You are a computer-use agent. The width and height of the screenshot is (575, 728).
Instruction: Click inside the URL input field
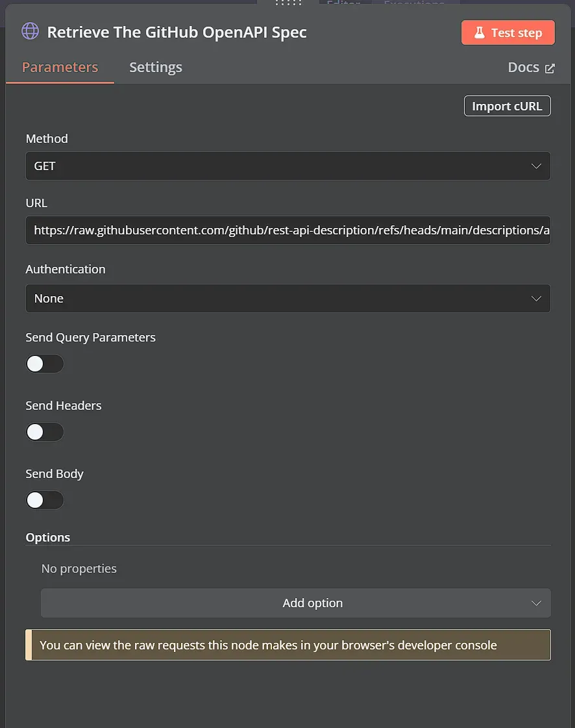pyautogui.click(x=287, y=230)
